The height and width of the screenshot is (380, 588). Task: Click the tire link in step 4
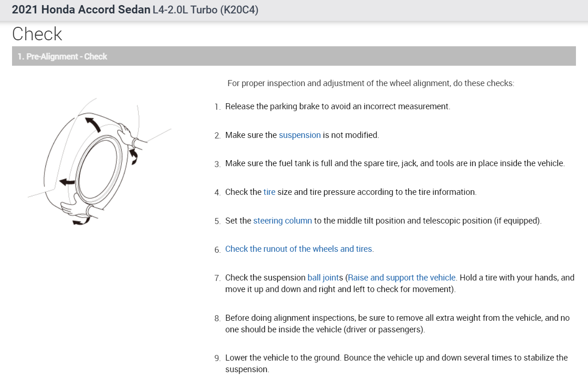(269, 192)
